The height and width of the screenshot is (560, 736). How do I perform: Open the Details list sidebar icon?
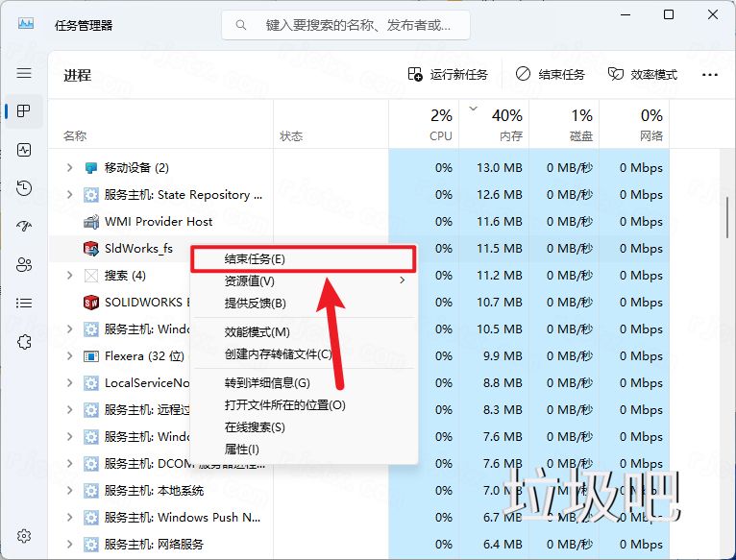24,304
